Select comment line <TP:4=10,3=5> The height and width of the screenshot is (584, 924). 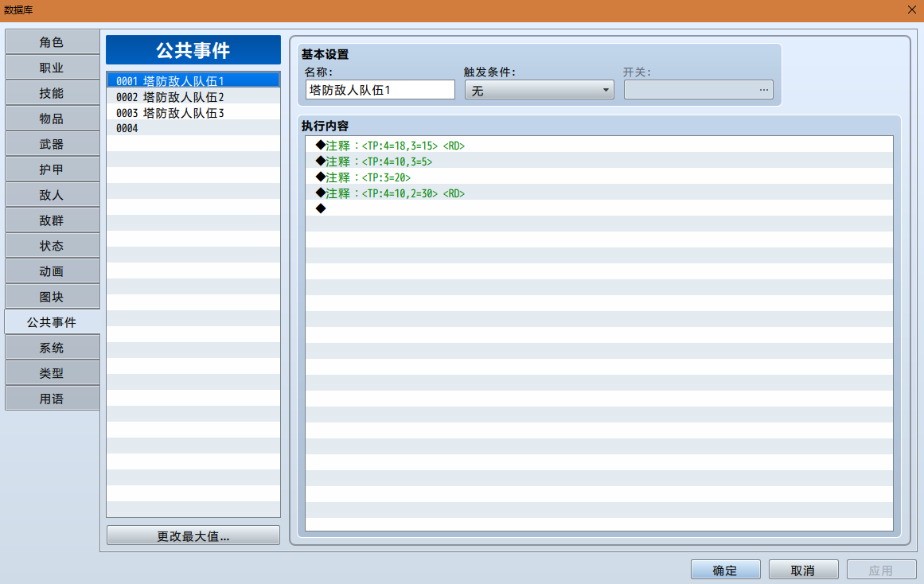598,161
